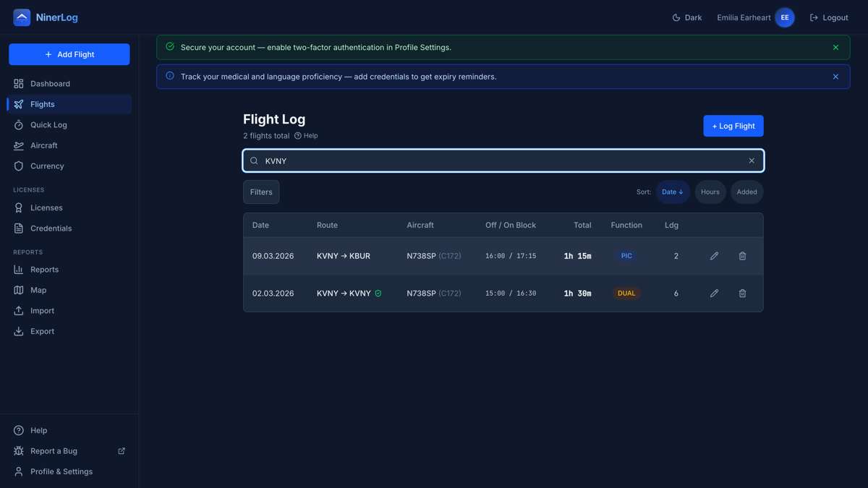Image resolution: width=868 pixels, height=488 pixels.
Task: Click the verified shield icon on KVNY → KVNY
Action: [378, 294]
